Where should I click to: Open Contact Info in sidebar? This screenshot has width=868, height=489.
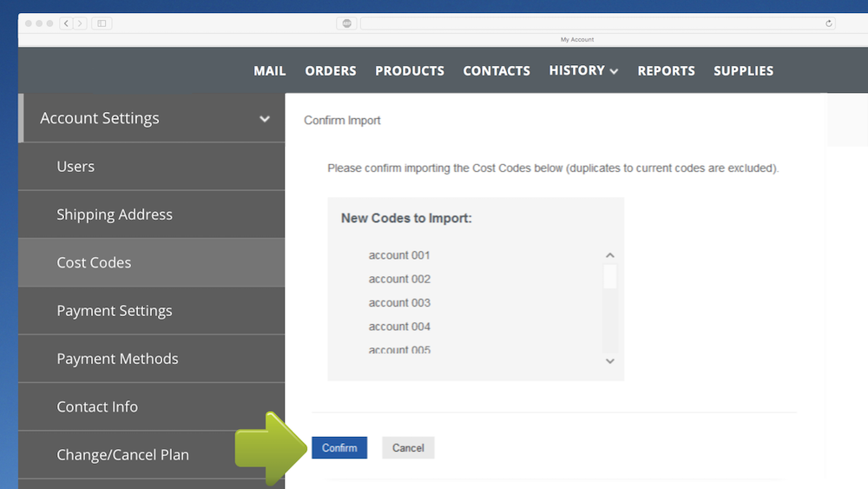(152, 406)
